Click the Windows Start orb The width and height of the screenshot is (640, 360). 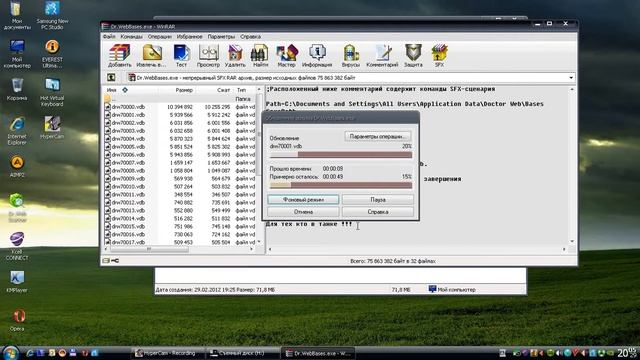(10, 353)
